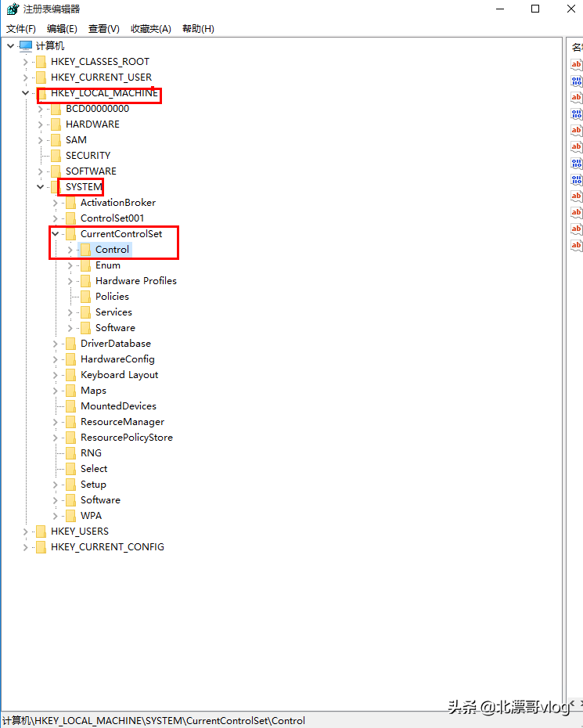Select the CurrentControlSet key label
This screenshot has height=728, width=583.
pos(121,234)
